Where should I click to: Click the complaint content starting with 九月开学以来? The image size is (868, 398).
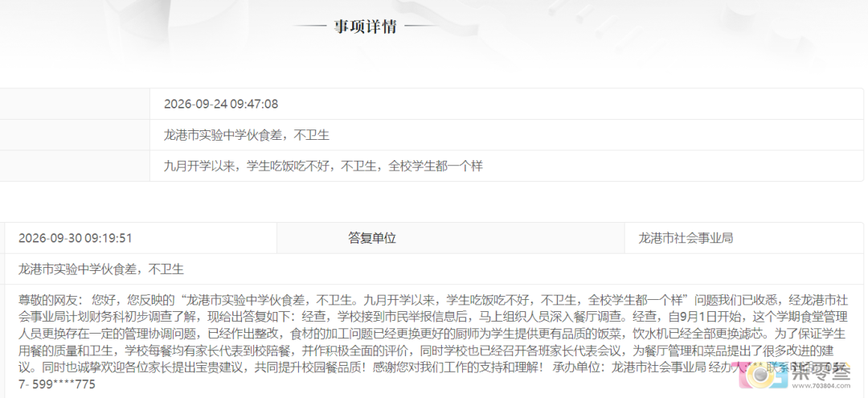(323, 166)
